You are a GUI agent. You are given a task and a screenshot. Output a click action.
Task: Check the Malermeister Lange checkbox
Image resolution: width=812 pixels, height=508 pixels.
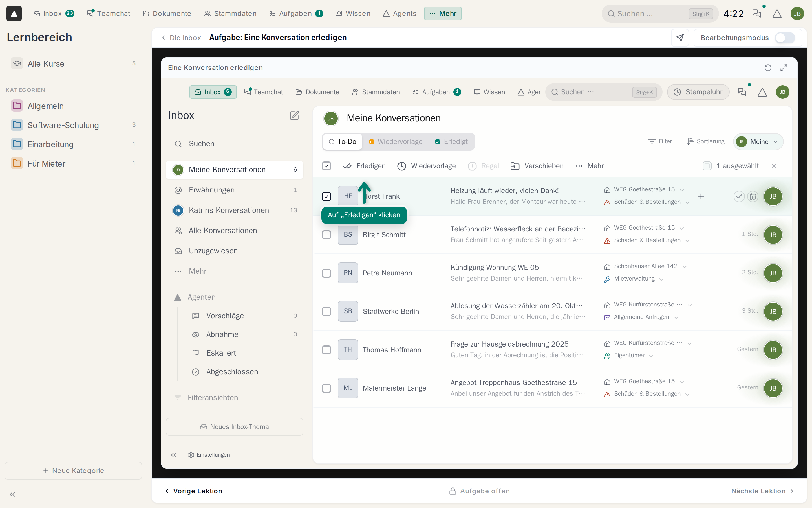[326, 388]
